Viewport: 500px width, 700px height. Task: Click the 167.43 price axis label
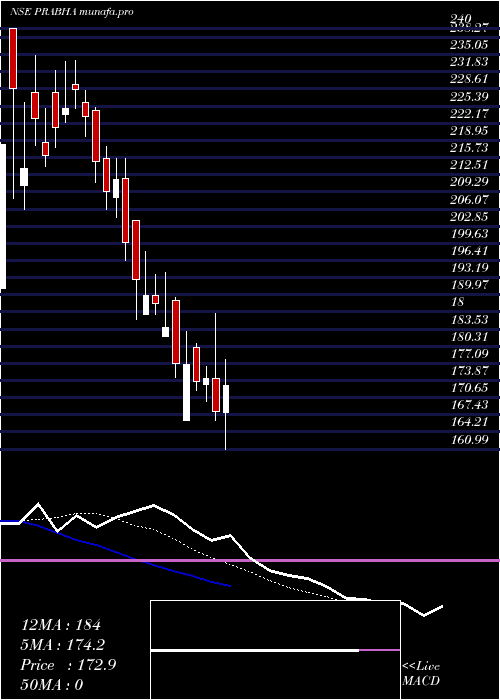coord(469,404)
